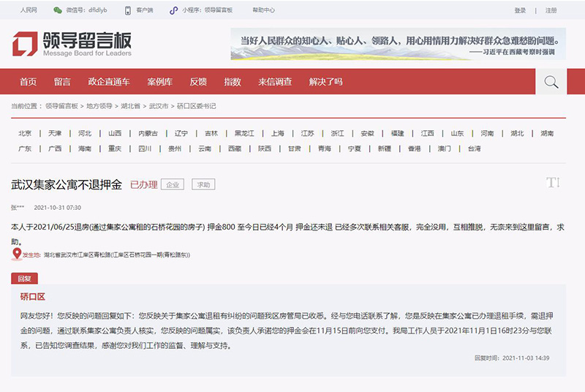Viewport: 585px width, 392px height.
Task: Select 西藏 from the province list
Action: pyautogui.click(x=234, y=148)
